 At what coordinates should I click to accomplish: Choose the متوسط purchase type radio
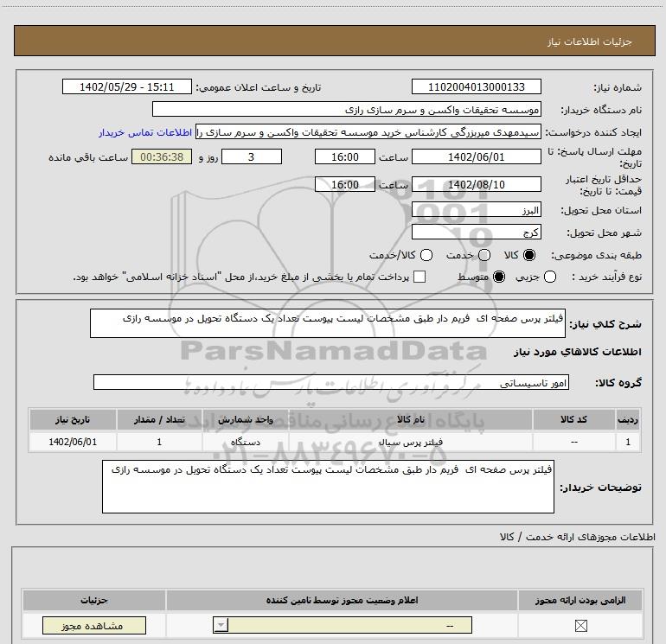pyautogui.click(x=499, y=277)
